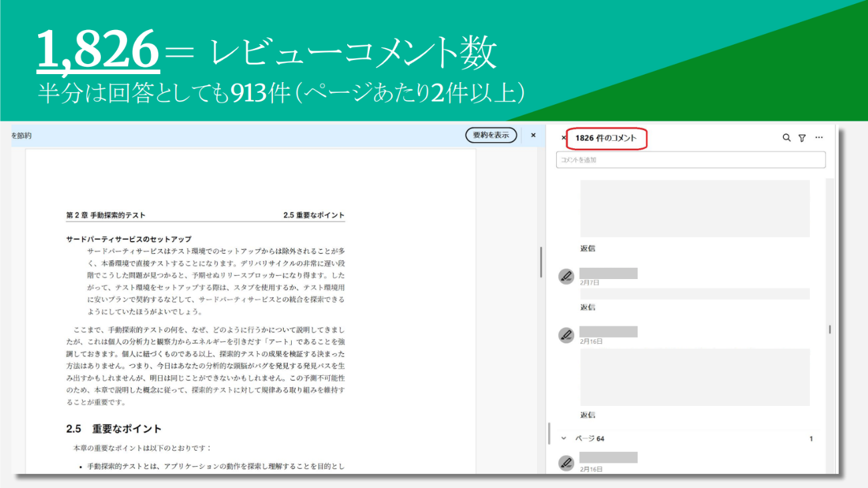
Task: Click the comments list scrollbar thumb
Action: (x=830, y=329)
